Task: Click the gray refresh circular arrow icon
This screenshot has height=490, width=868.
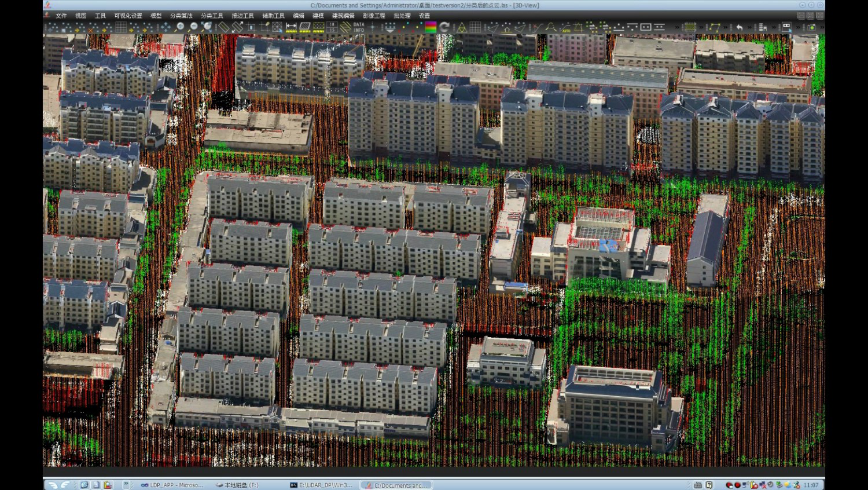Action: pyautogui.click(x=444, y=27)
